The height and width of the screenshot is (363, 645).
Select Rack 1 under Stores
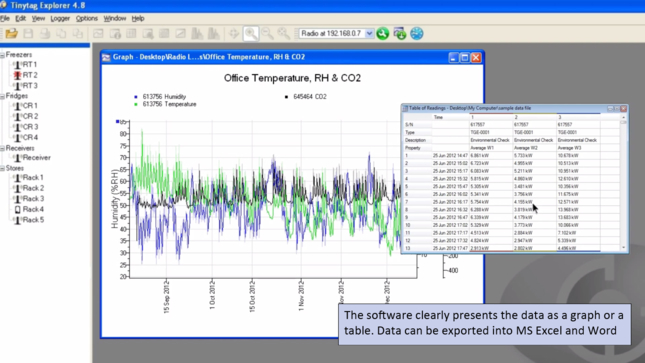[28, 177]
